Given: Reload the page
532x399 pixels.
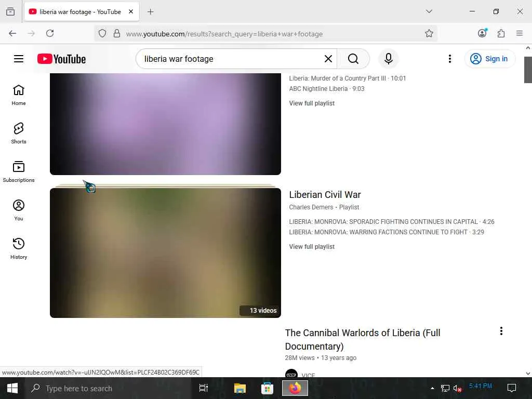Looking at the screenshot, I should click(x=50, y=33).
